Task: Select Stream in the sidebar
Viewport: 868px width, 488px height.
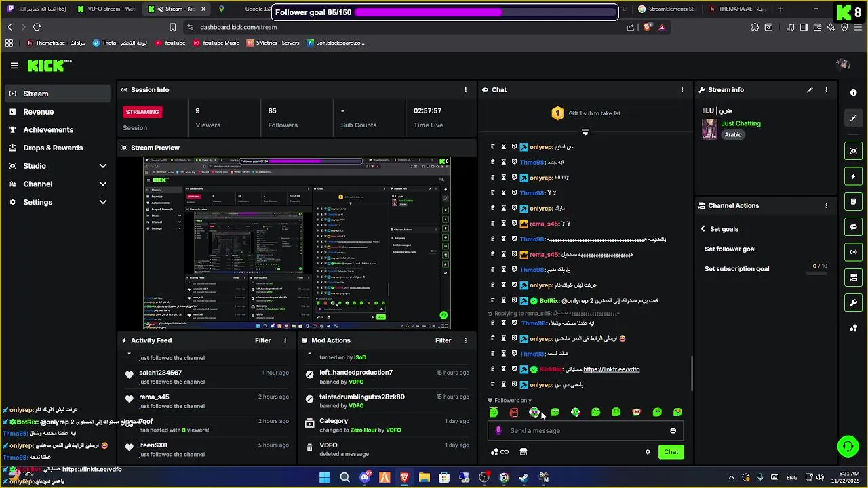Action: (x=58, y=94)
